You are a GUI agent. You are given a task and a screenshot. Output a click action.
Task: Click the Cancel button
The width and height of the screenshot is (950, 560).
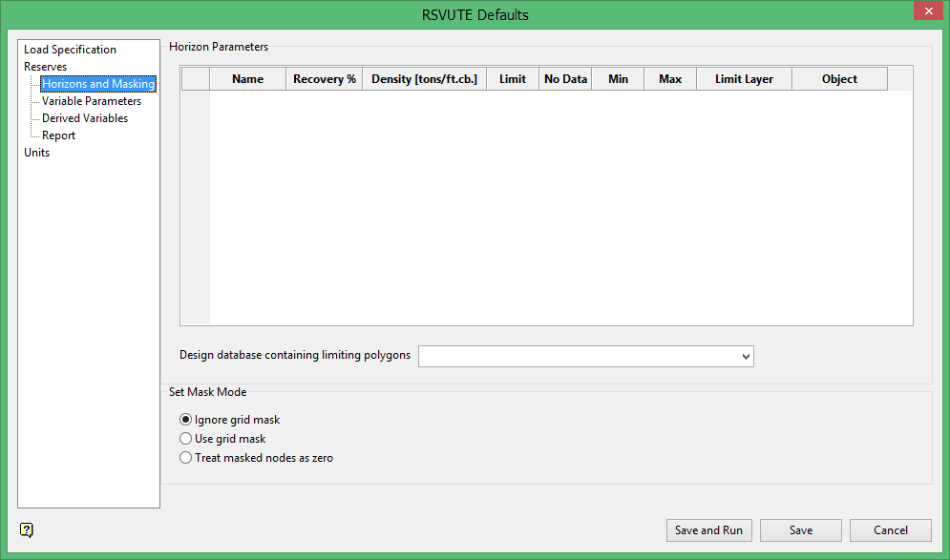(x=891, y=530)
